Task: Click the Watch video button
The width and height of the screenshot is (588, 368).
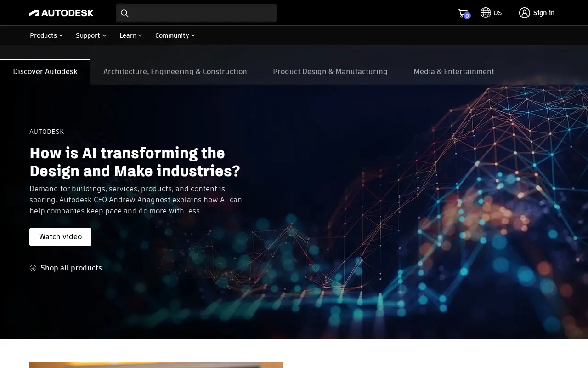Action: 60,237
